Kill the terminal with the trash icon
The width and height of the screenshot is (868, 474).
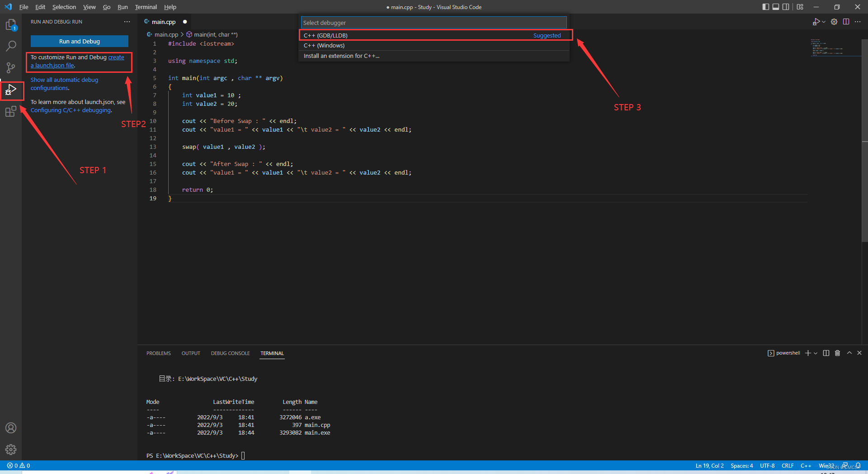[x=837, y=353]
